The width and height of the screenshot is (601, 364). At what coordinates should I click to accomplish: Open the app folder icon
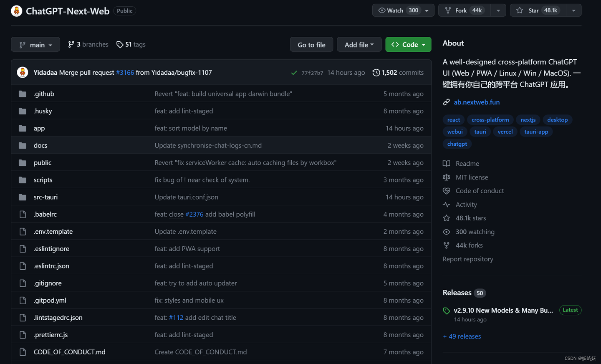click(23, 128)
